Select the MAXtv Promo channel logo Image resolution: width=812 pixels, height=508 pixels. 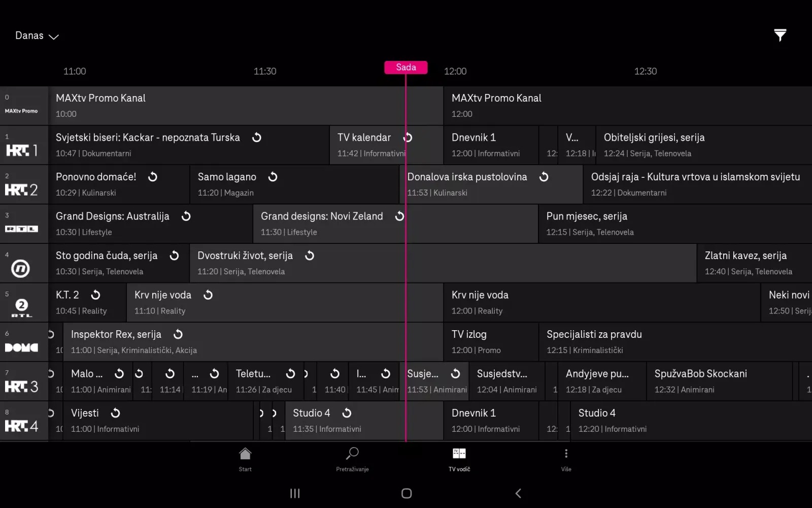point(21,111)
